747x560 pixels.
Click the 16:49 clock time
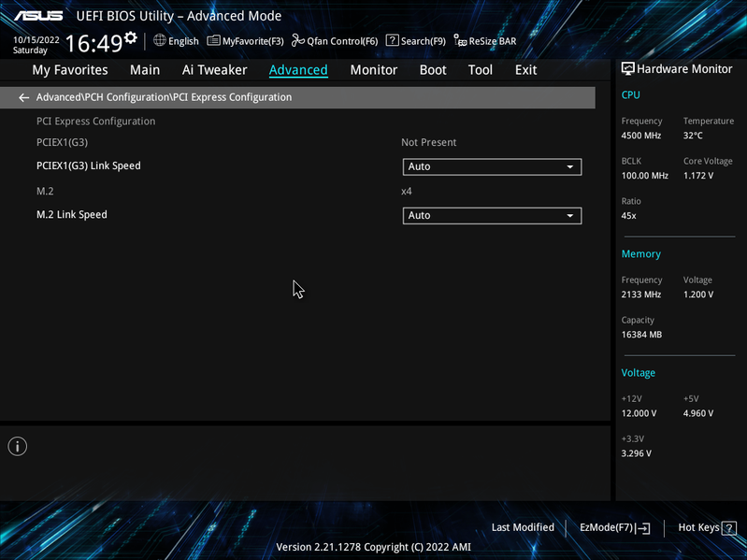pos(93,43)
